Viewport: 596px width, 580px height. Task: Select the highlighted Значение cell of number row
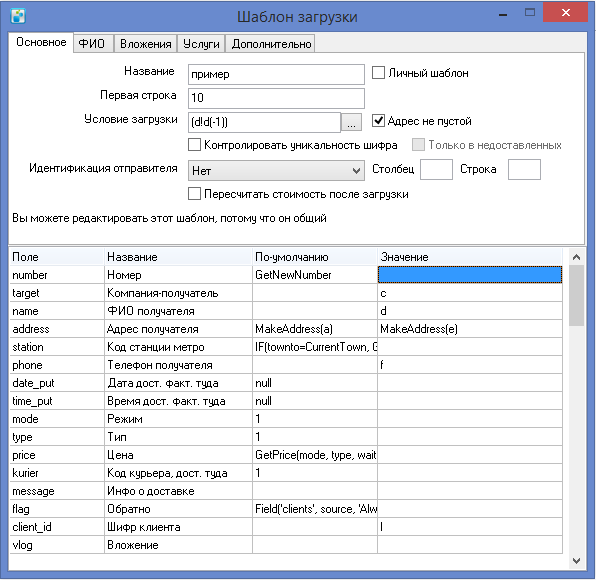[470, 275]
